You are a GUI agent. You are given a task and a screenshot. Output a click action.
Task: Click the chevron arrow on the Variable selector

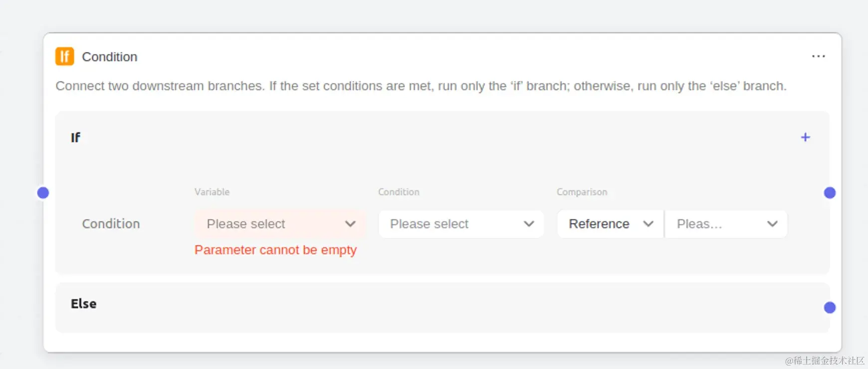click(x=350, y=224)
